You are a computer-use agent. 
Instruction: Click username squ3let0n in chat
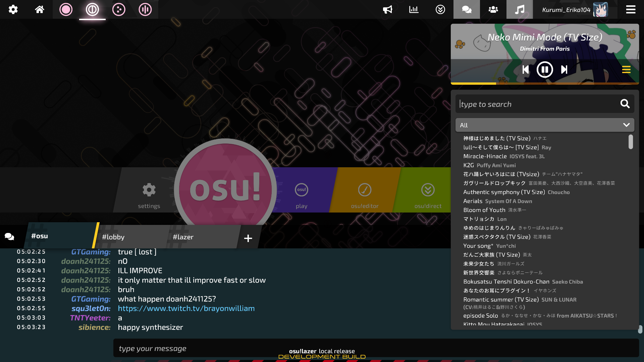coord(91,308)
